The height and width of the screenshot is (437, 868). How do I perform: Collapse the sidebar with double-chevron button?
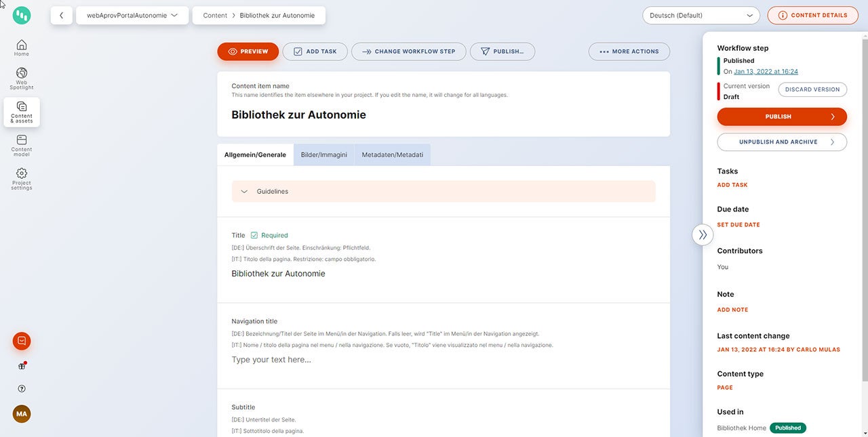(703, 234)
